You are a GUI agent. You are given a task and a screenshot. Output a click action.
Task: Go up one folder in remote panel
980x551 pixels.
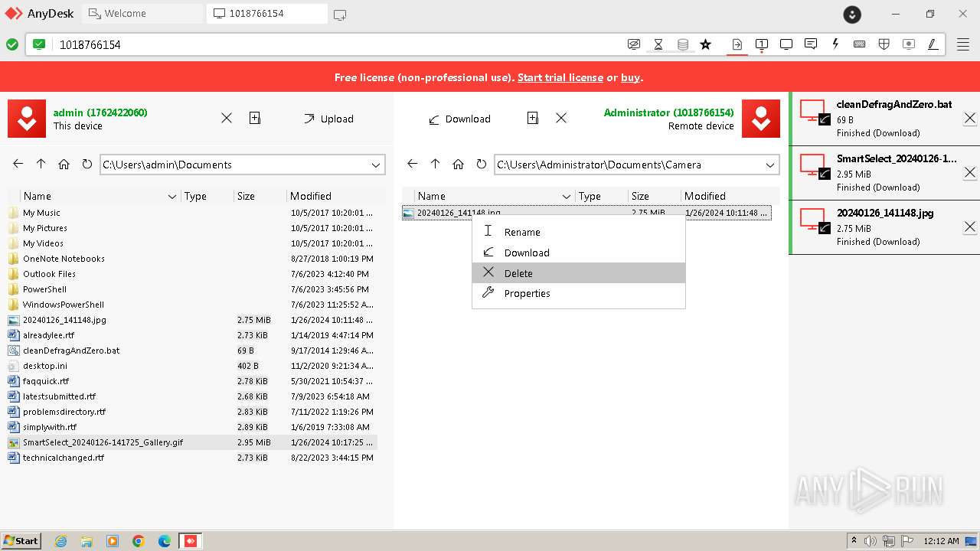click(436, 164)
